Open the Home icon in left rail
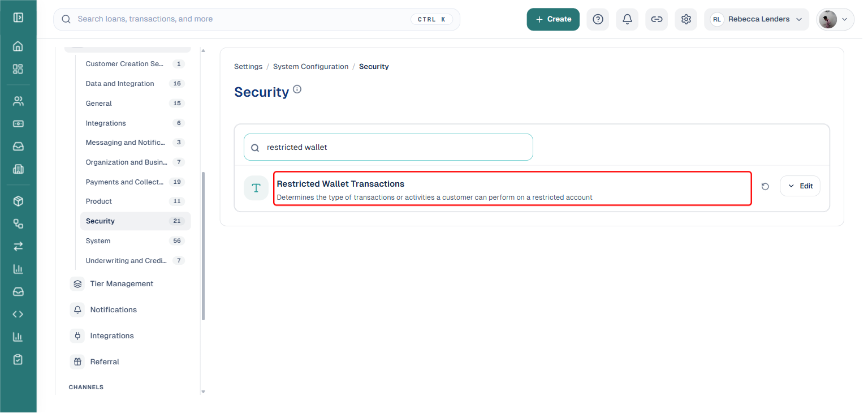 [18, 46]
